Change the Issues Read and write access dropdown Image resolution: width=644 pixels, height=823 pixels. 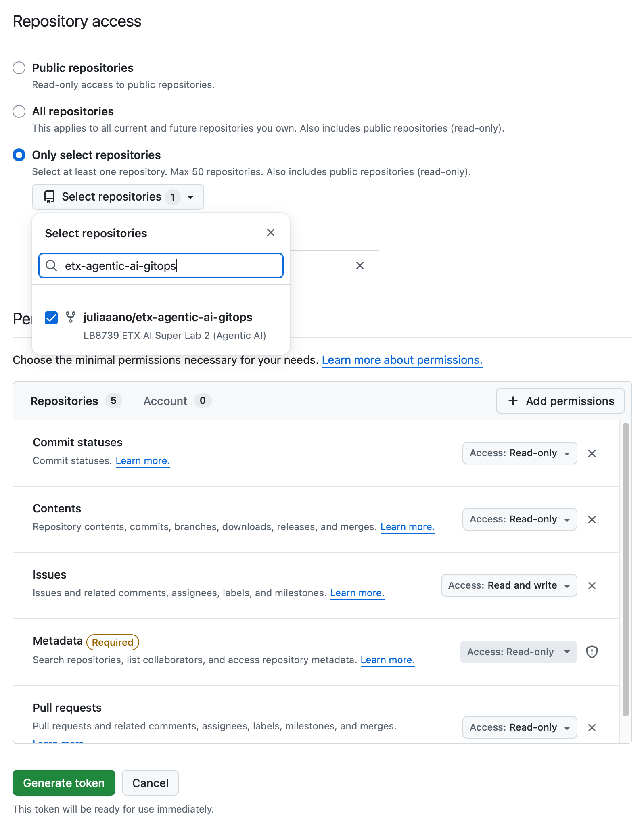point(509,585)
